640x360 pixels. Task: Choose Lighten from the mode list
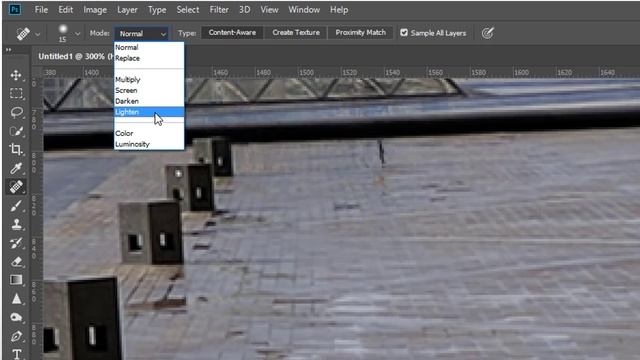149,112
